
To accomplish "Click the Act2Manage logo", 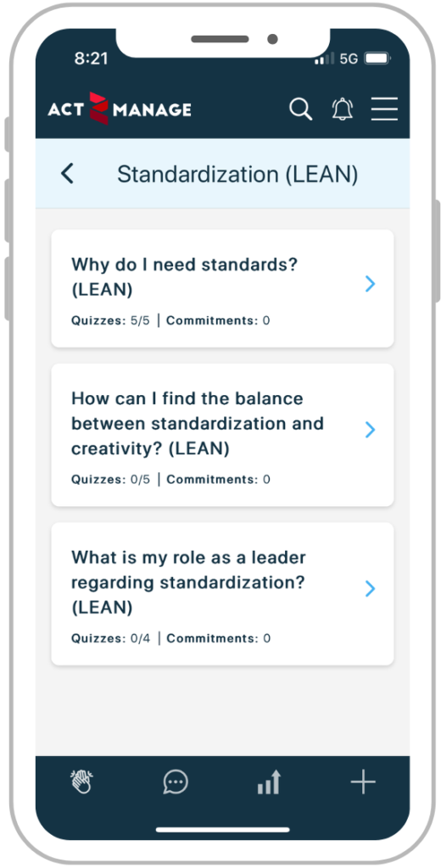I will click(120, 108).
